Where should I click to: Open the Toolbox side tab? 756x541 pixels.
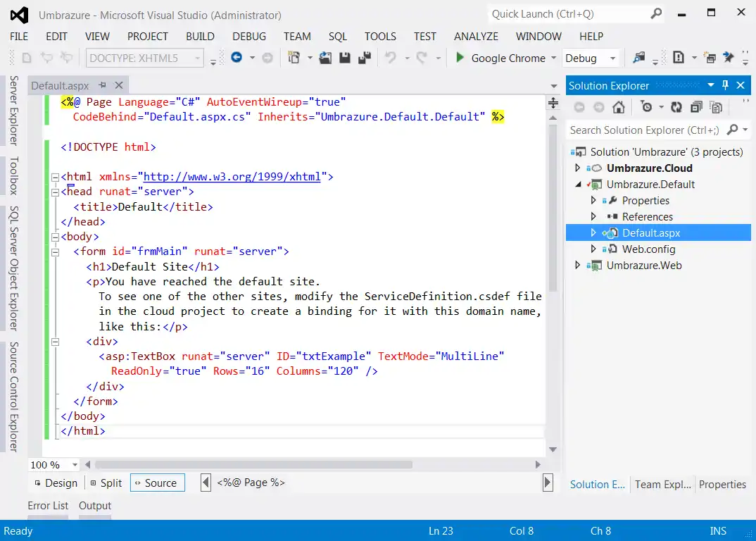click(x=14, y=175)
